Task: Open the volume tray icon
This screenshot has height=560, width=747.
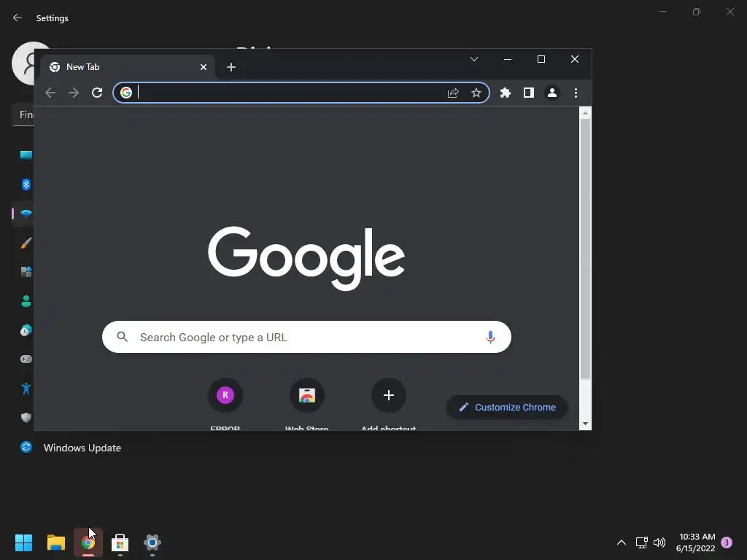Action: point(659,542)
